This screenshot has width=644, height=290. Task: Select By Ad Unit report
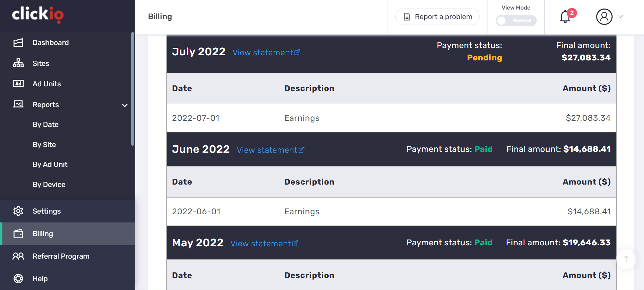tap(50, 164)
